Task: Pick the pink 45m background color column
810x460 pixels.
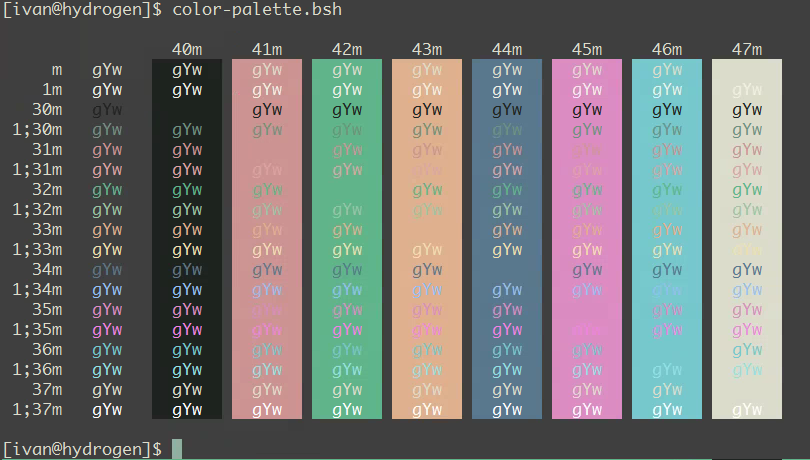Action: pos(587,240)
